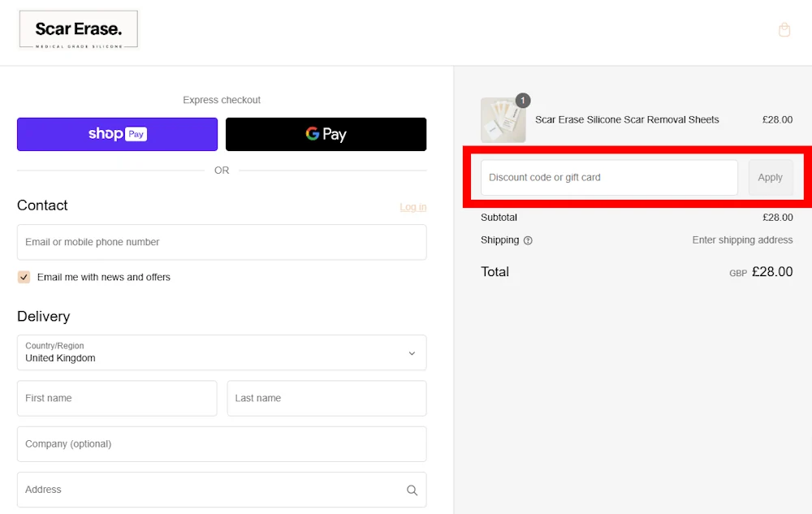The height and width of the screenshot is (514, 812).
Task: Uncheck Email me with news and offers
Action: click(x=24, y=277)
